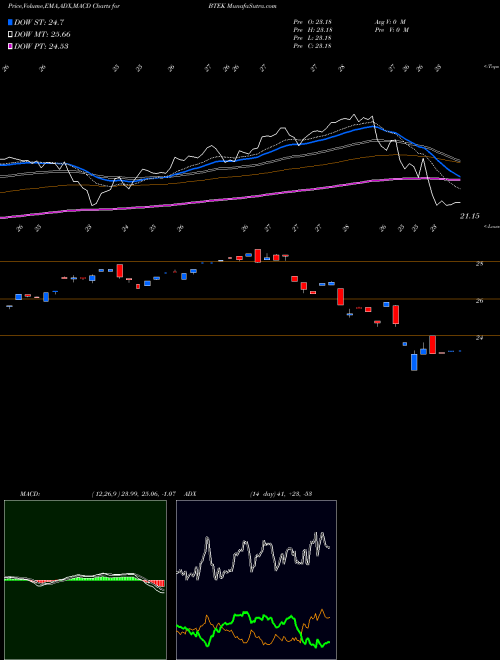Click the white DOW MT legend swatch
500x660 pixels.
tap(10, 35)
